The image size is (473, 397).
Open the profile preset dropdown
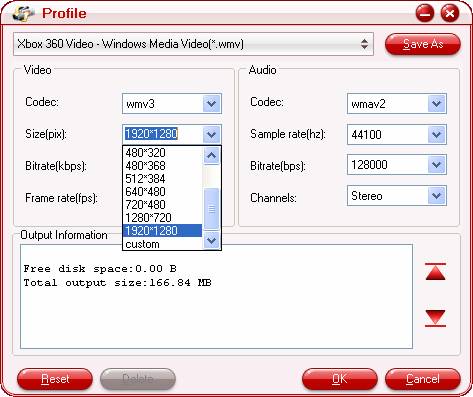coord(193,44)
